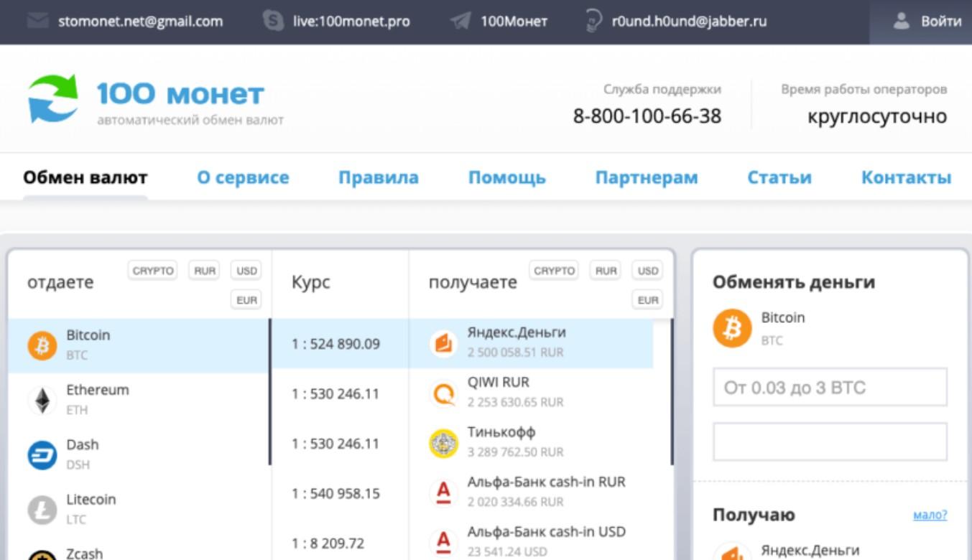Filter отдаете list by RUR
This screenshot has width=972, height=560.
point(205,271)
